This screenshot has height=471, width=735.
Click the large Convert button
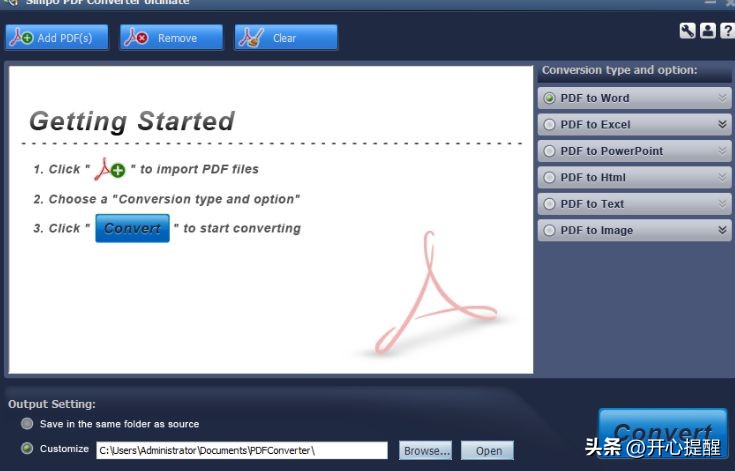(663, 434)
